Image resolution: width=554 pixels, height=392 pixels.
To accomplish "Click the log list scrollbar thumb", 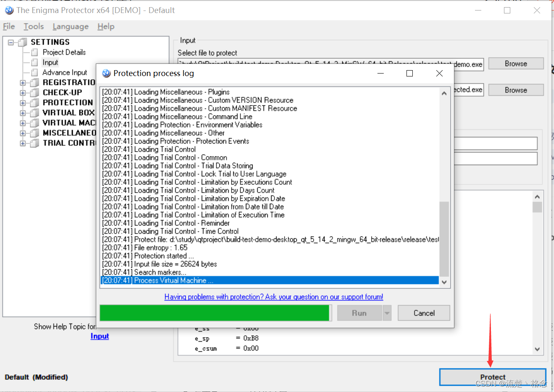I will click(444, 239).
